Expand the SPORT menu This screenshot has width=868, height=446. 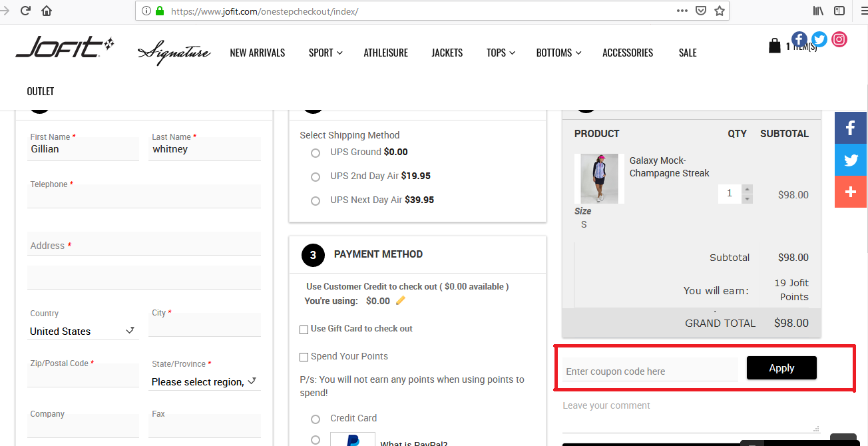coord(325,53)
